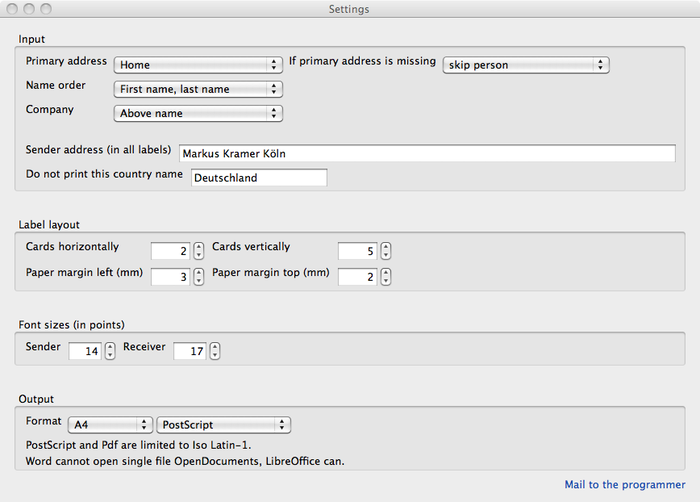Open the Primary address dropdown

point(198,65)
